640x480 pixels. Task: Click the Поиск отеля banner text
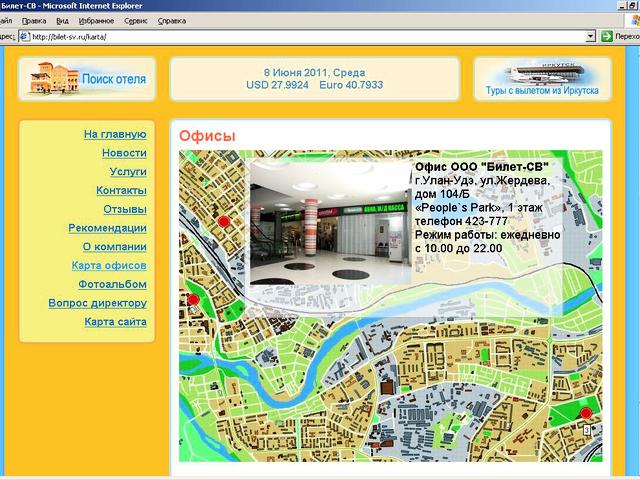click(x=114, y=79)
